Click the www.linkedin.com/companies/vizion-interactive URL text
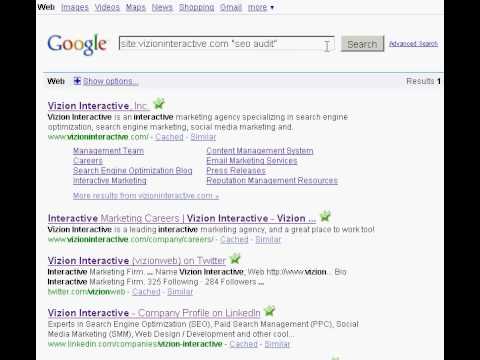 (x=135, y=344)
